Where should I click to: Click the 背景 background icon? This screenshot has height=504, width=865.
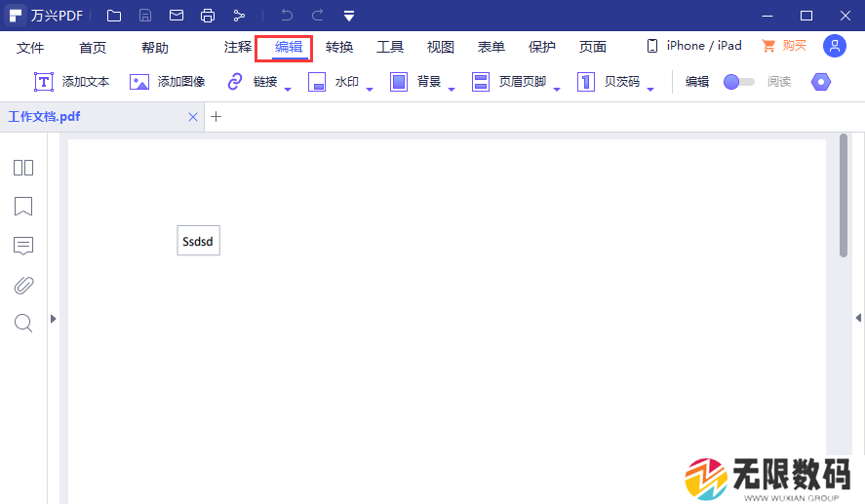398,82
